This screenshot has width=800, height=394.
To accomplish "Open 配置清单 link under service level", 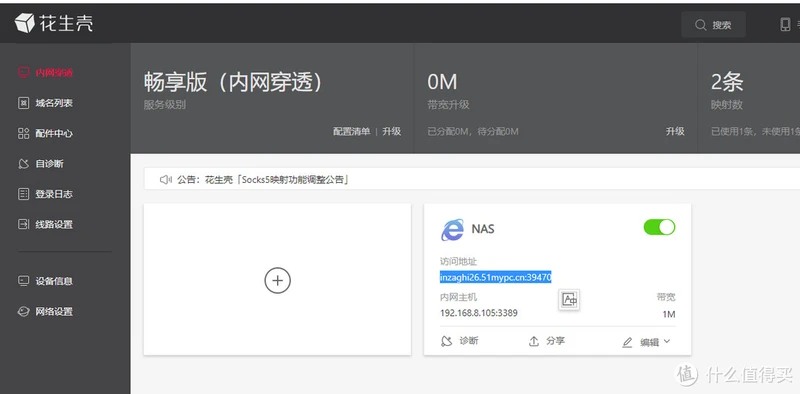I will (352, 132).
